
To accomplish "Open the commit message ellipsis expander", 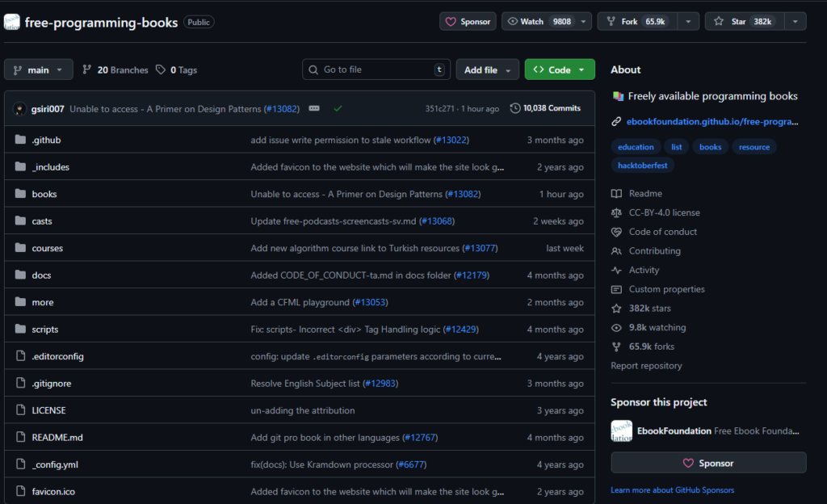I will [x=314, y=108].
